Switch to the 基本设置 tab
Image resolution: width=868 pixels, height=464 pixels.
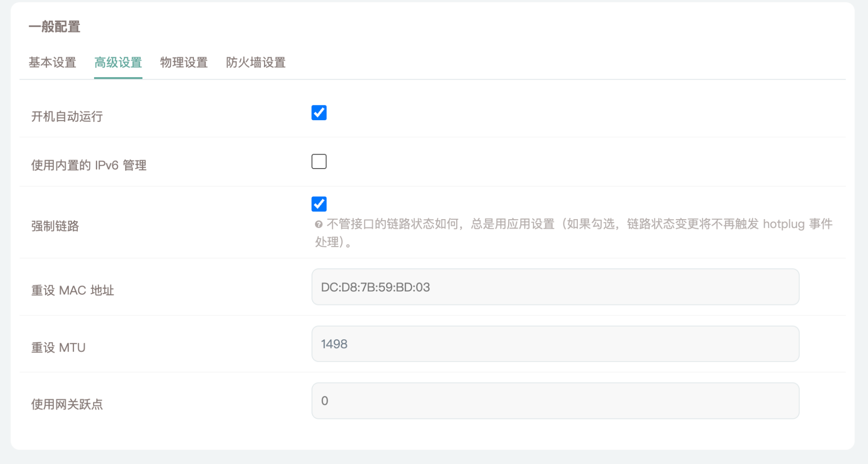[52, 62]
